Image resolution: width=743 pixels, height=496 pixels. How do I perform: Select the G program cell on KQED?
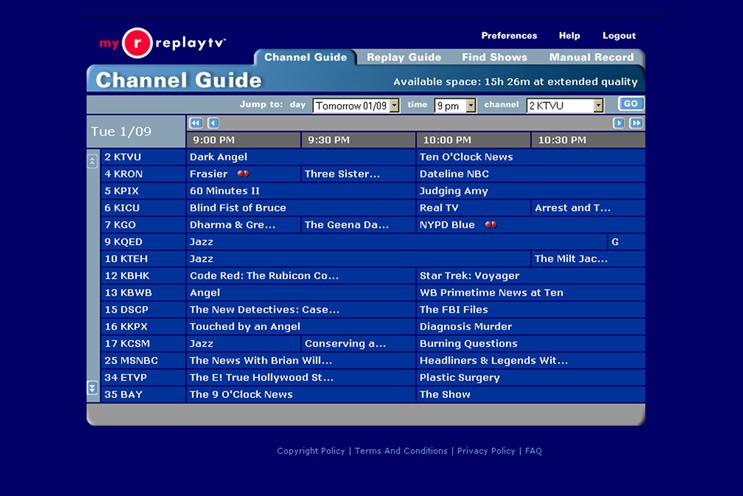click(x=626, y=242)
